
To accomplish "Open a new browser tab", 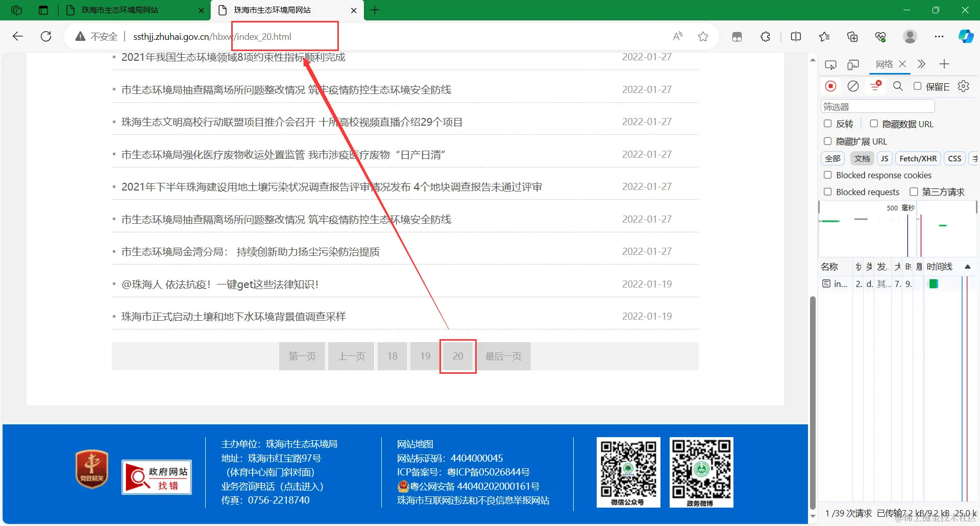I will [375, 10].
